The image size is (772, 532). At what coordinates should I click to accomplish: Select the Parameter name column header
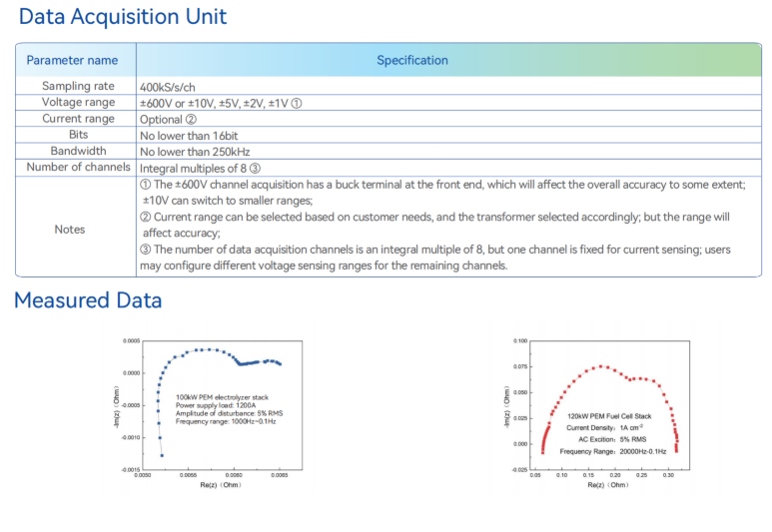(x=72, y=60)
